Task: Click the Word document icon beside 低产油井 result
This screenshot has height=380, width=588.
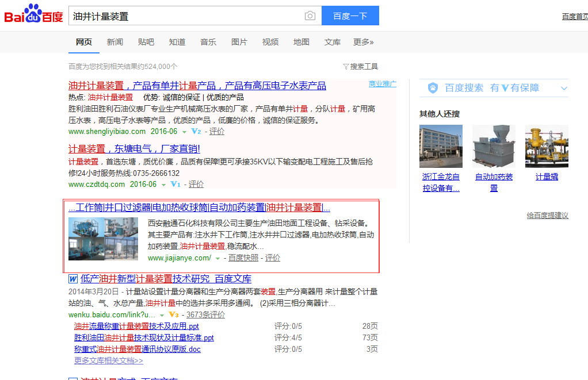Action: coord(73,279)
